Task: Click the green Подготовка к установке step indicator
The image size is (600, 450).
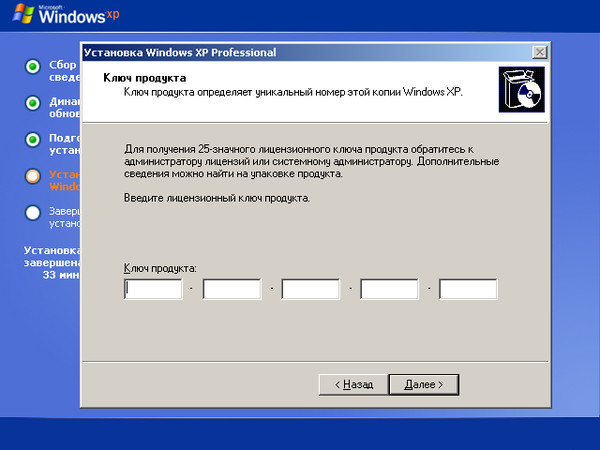Action: click(33, 140)
